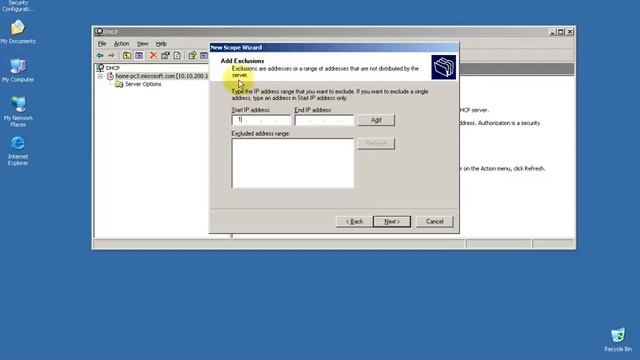The width and height of the screenshot is (640, 360).
Task: Select Server Options in DHCP tree
Action: click(143, 84)
